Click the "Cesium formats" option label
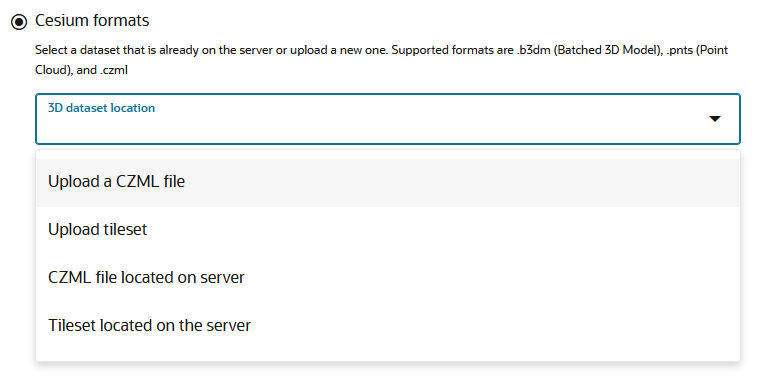This screenshot has width=771, height=390. [92, 21]
